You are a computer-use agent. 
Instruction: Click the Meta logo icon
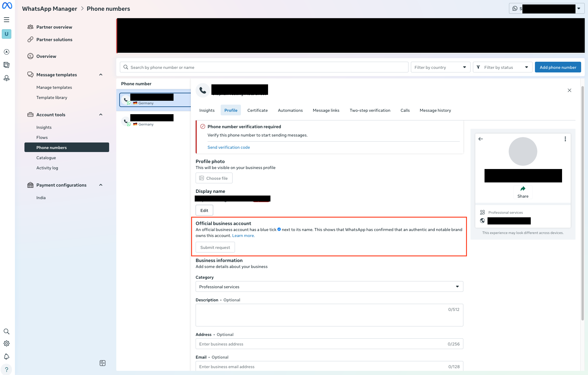pos(7,6)
